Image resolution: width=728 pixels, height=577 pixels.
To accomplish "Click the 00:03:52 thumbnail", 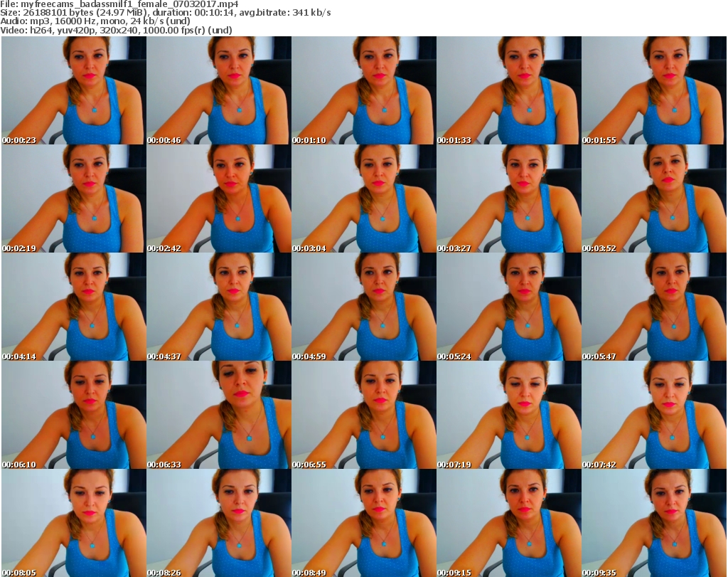I will (x=654, y=198).
